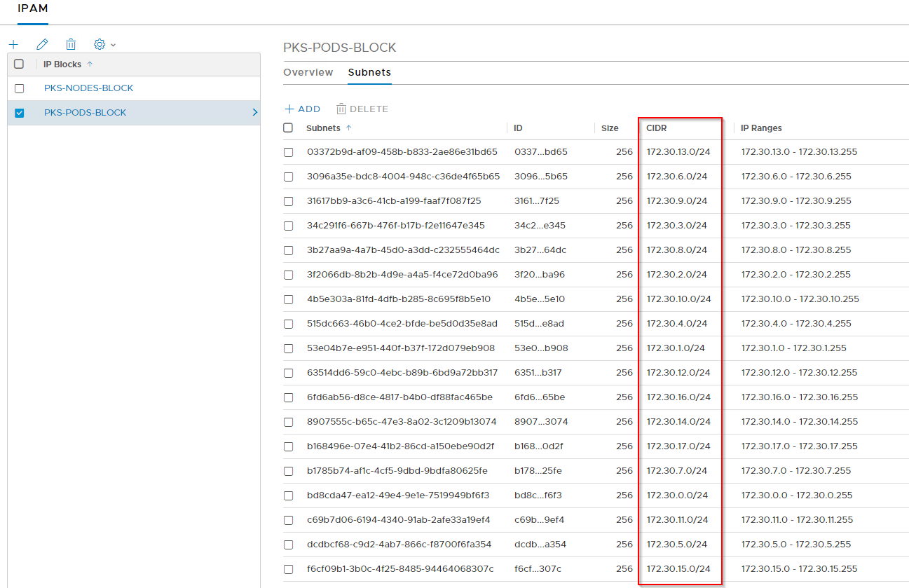
Task: Click the trash can icon above IP Blocks
Action: point(71,44)
